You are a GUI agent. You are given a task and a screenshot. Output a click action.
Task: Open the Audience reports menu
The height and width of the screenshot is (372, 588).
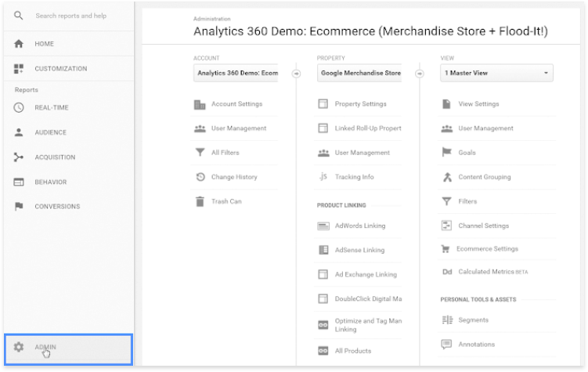[x=50, y=132]
